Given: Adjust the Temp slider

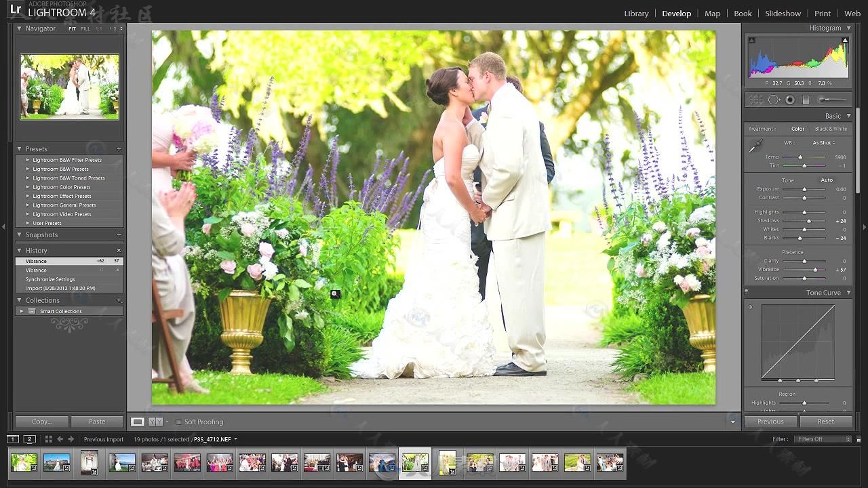Looking at the screenshot, I should (x=802, y=157).
